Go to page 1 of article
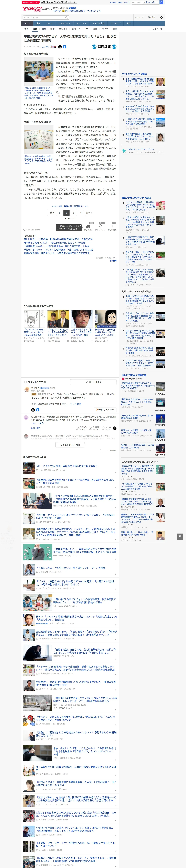 [59, 213]
